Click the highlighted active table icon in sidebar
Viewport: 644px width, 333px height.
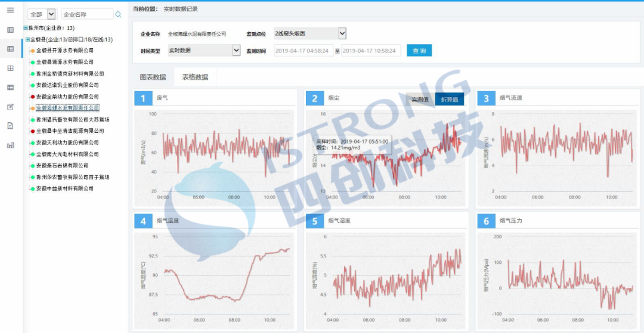pyautogui.click(x=11, y=49)
